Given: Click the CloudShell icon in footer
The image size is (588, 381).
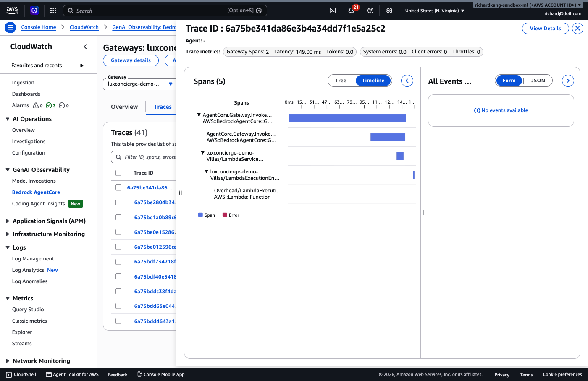Looking at the screenshot, I should [9, 374].
